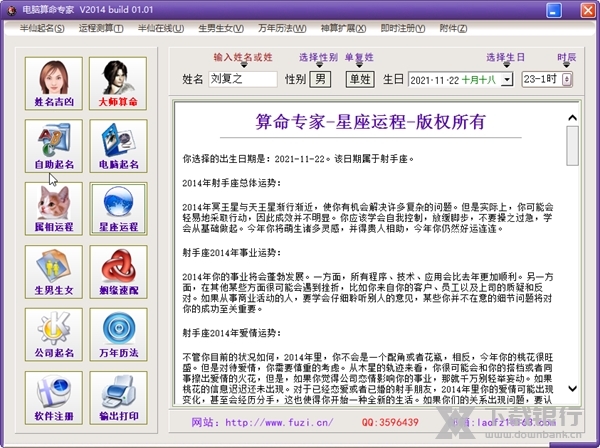Screen dimensions: 600x448
Task: Minimize the 电脑算命专家 window
Action: pyautogui.click(x=554, y=10)
